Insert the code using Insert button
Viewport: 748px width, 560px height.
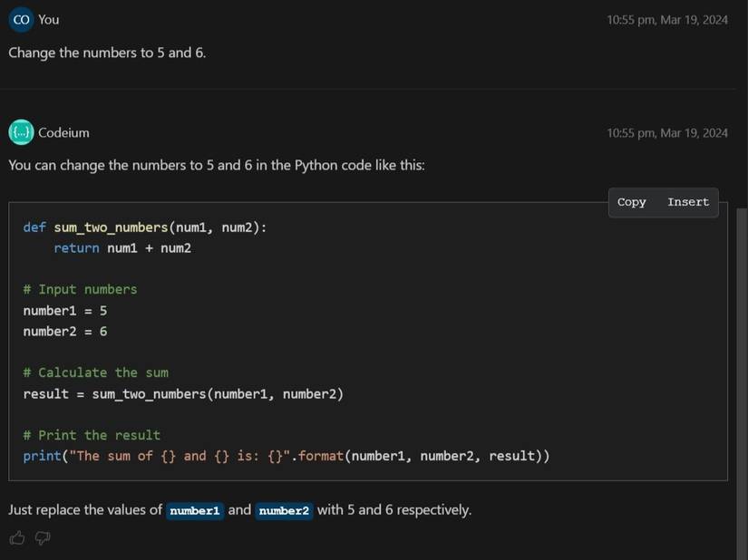tap(687, 202)
